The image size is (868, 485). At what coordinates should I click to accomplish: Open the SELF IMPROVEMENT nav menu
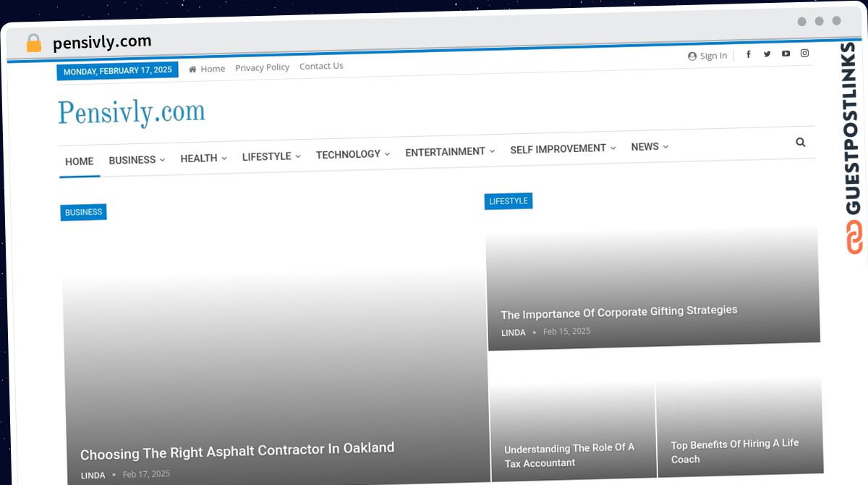tap(558, 148)
